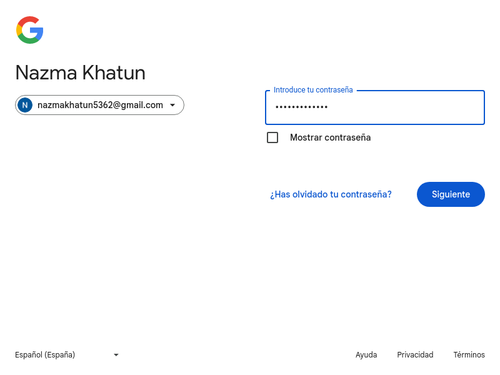The image size is (500, 375).
Task: Click the Siguiente button
Action: click(x=451, y=194)
